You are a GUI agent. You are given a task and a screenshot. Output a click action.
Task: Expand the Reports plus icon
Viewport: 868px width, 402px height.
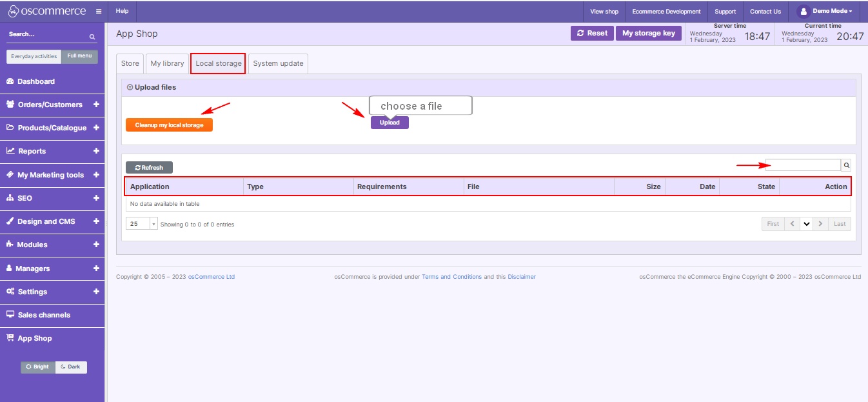click(96, 151)
